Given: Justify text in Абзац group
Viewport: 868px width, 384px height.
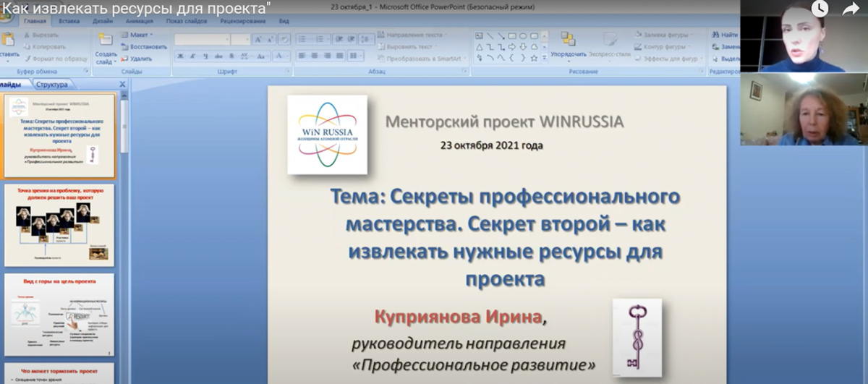Looking at the screenshot, I should [339, 56].
